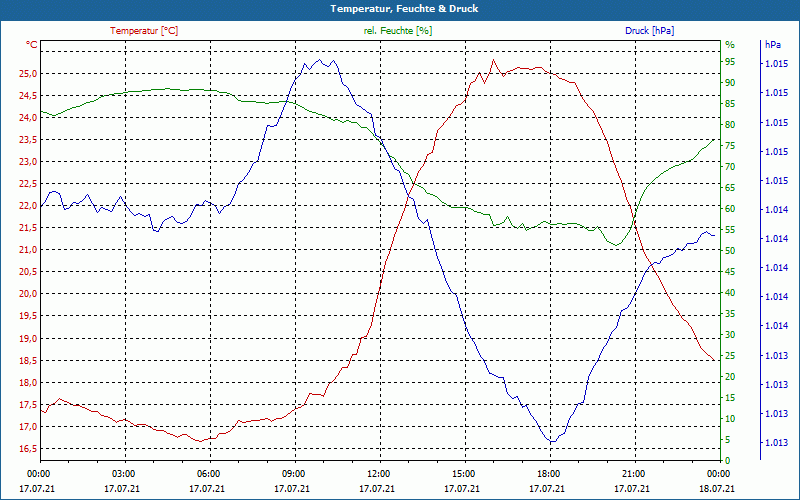Click the 15 humidity axis value
Viewport: 800px width, 500px height.
pos(730,398)
